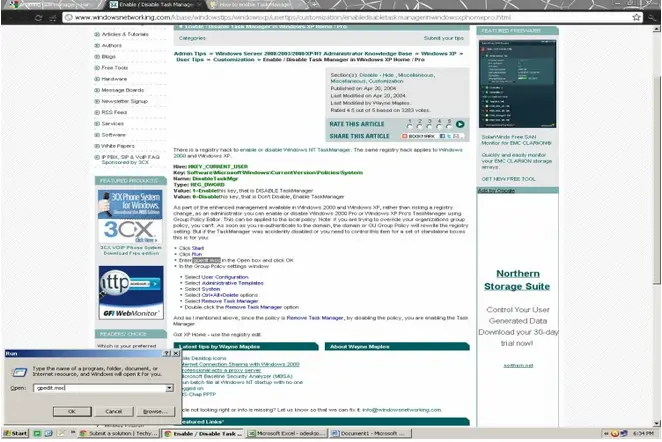Click the Bookmark share icon button
The image size is (662, 442).
[418, 136]
